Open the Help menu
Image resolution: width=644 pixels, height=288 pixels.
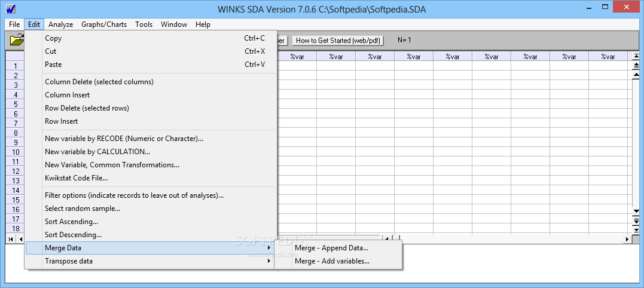point(203,24)
